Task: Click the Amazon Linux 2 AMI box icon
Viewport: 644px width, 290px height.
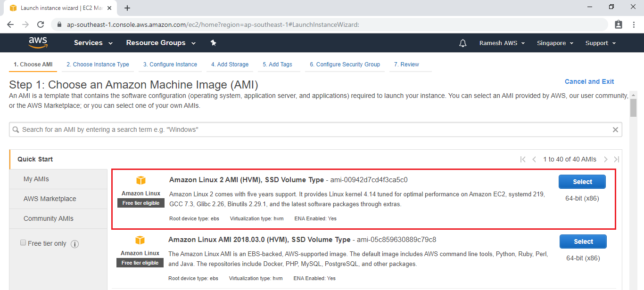Action: point(141,180)
